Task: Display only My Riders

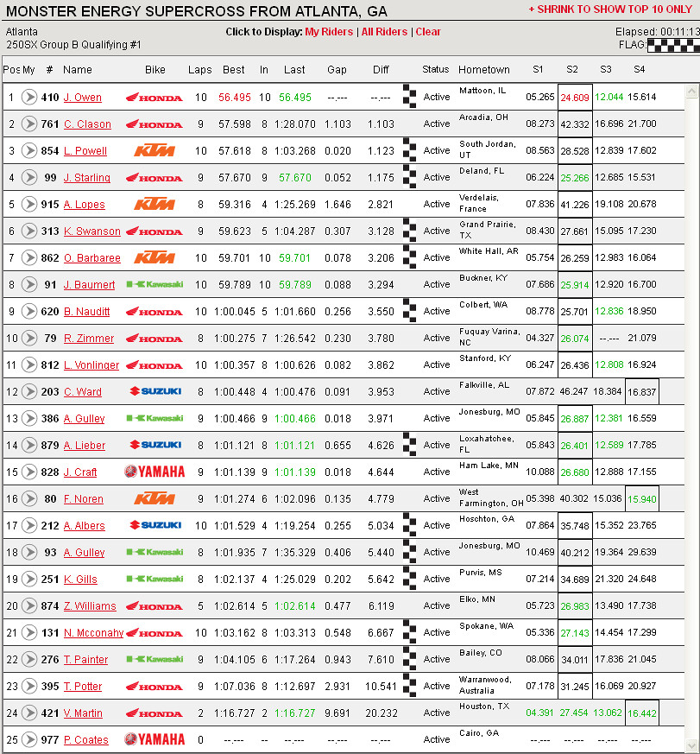Action: tap(329, 32)
